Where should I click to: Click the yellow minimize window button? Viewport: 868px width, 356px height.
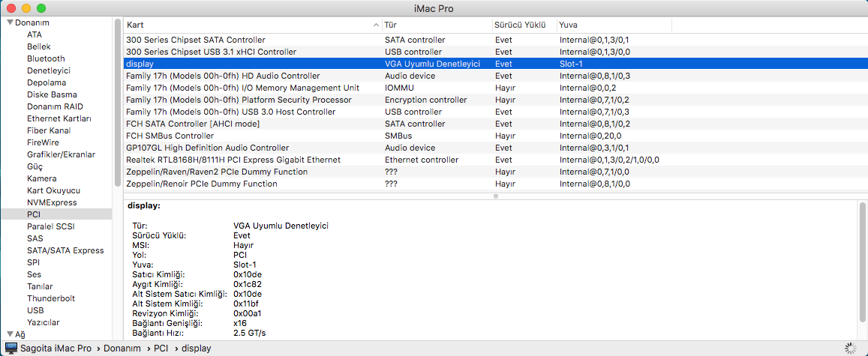point(26,8)
